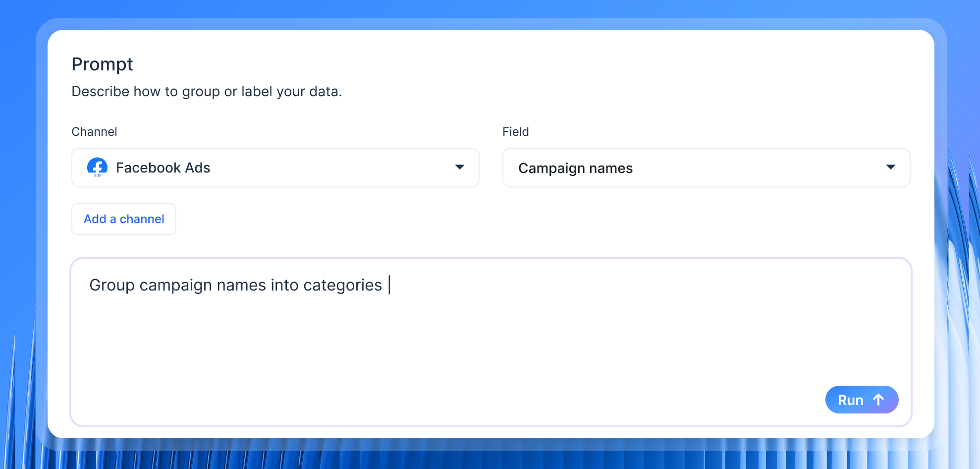Click the Run button's gradient area
The width and height of the screenshot is (980, 469).
862,400
